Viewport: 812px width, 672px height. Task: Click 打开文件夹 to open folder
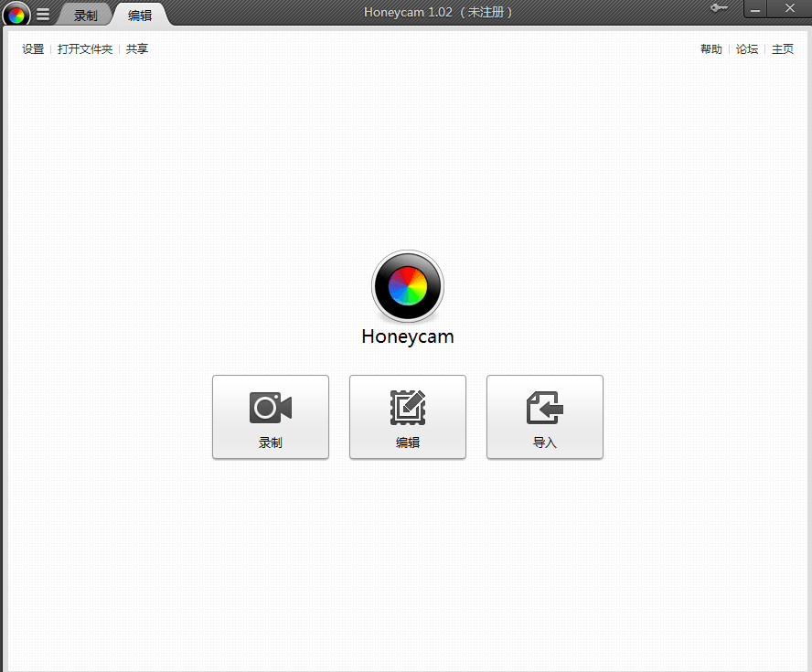85,49
